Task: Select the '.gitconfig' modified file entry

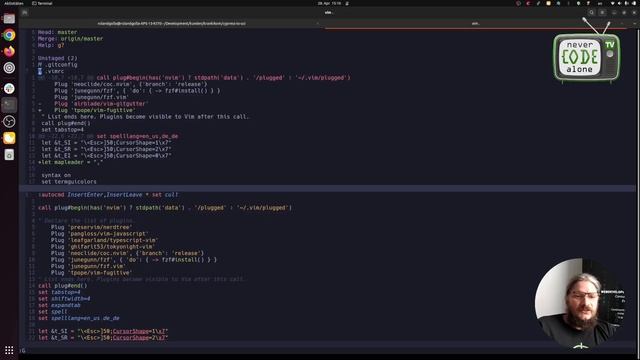Action: (x=57, y=64)
